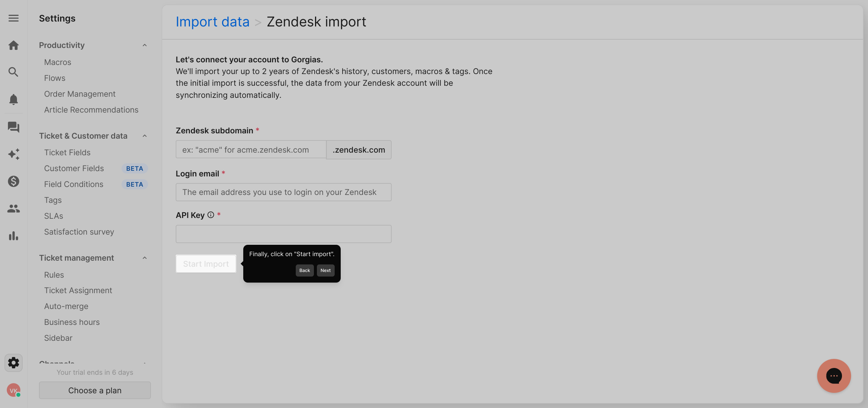Image resolution: width=868 pixels, height=408 pixels.
Task: Open the dollar sign revenue icon
Action: point(14,181)
